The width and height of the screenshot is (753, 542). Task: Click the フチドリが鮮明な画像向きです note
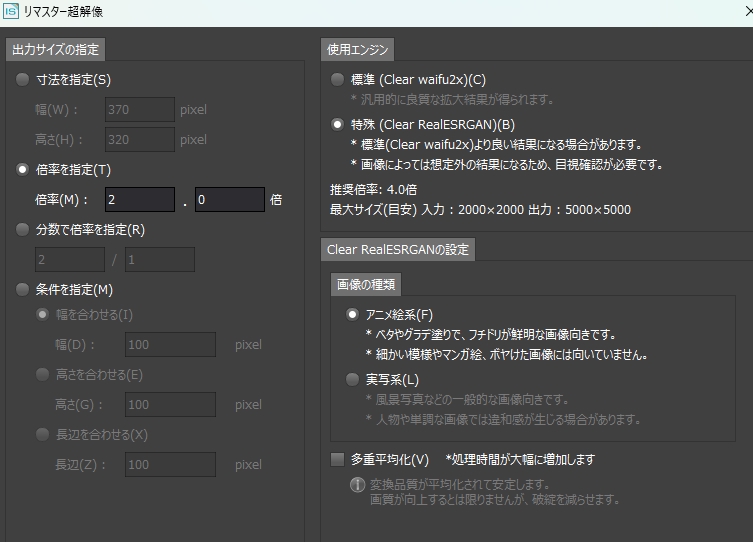click(491, 334)
